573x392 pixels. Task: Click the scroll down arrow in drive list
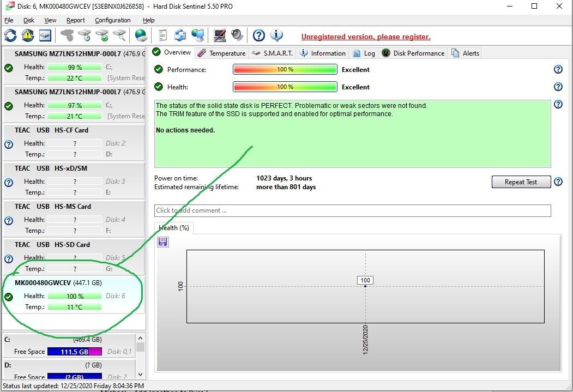(x=140, y=374)
